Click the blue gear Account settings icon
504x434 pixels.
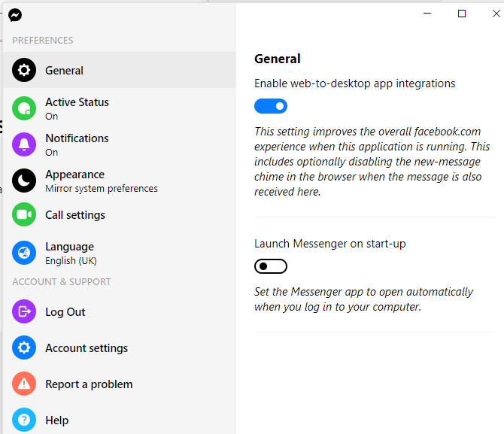pyautogui.click(x=24, y=348)
